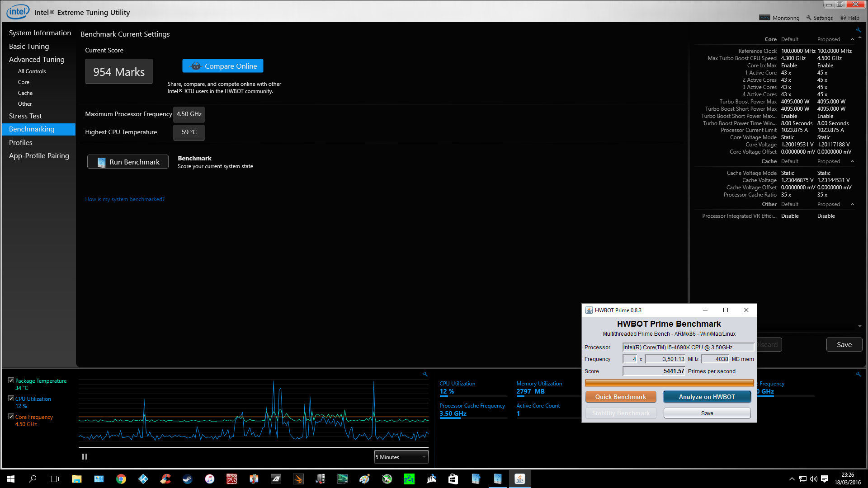Image resolution: width=868 pixels, height=488 pixels.
Task: Open Task View on taskbar
Action: 54,479
